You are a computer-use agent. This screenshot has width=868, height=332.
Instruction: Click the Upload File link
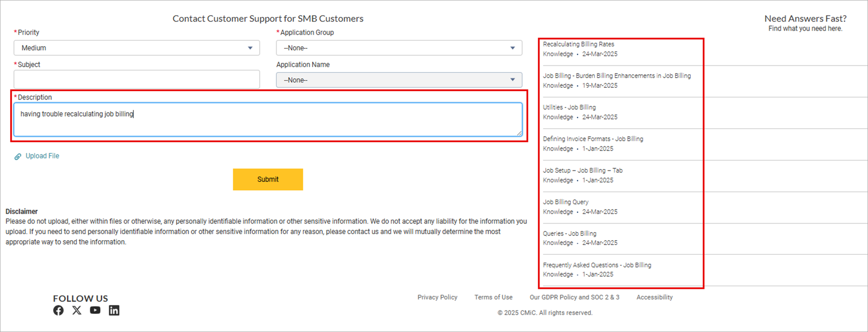[x=42, y=156]
